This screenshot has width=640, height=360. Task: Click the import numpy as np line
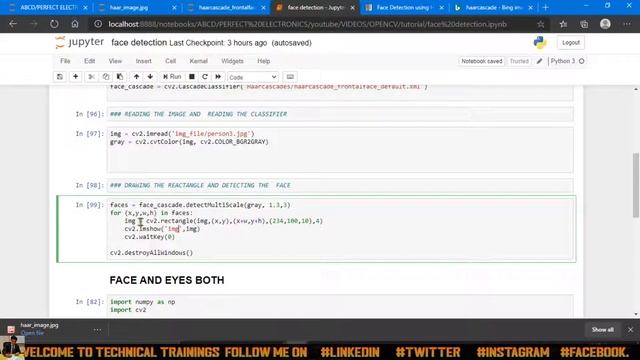pos(142,302)
